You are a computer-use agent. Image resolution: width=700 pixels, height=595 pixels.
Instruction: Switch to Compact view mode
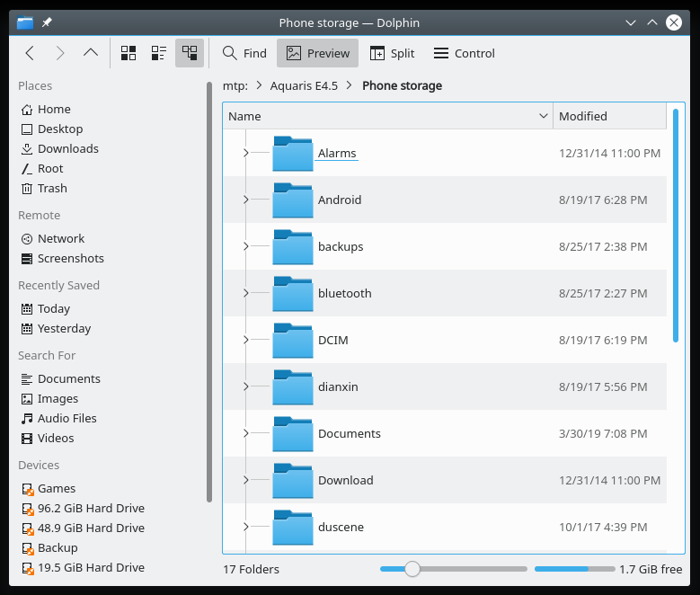coord(159,53)
